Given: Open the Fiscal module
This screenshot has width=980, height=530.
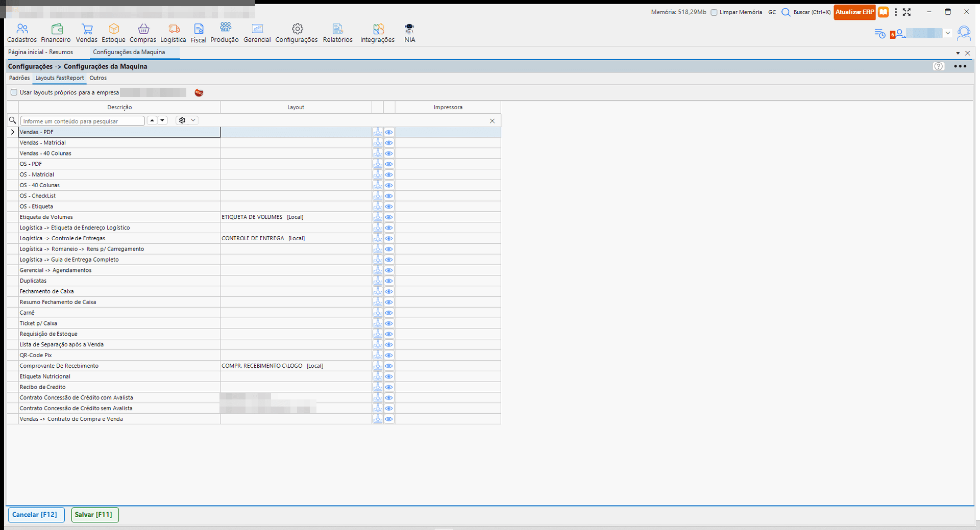Looking at the screenshot, I should click(199, 33).
